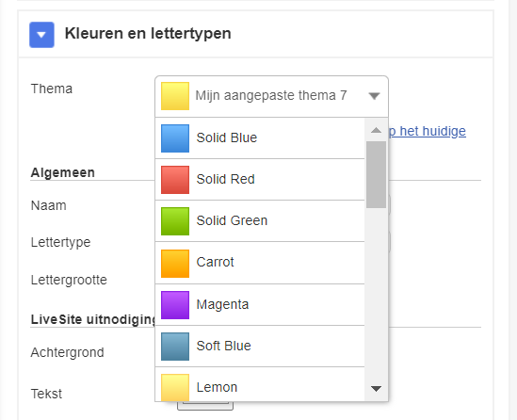The image size is (517, 420).
Task: Open the 'het huidige' link
Action: coord(428,131)
